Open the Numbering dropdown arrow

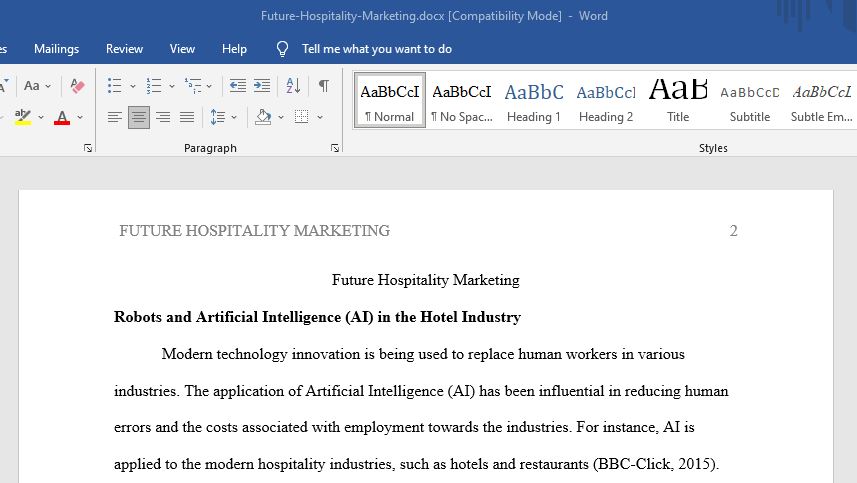click(x=172, y=86)
